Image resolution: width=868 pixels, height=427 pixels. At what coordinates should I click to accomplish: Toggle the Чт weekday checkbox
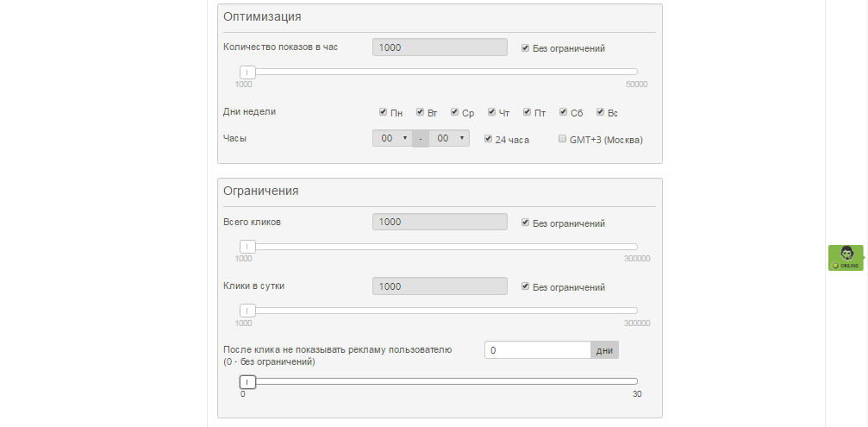pos(491,112)
